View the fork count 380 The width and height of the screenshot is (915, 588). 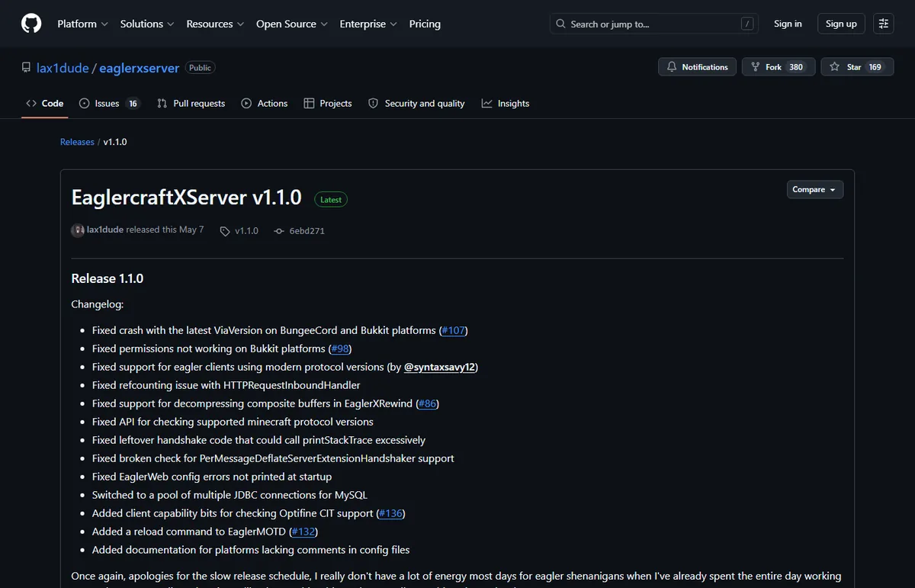pyautogui.click(x=796, y=67)
